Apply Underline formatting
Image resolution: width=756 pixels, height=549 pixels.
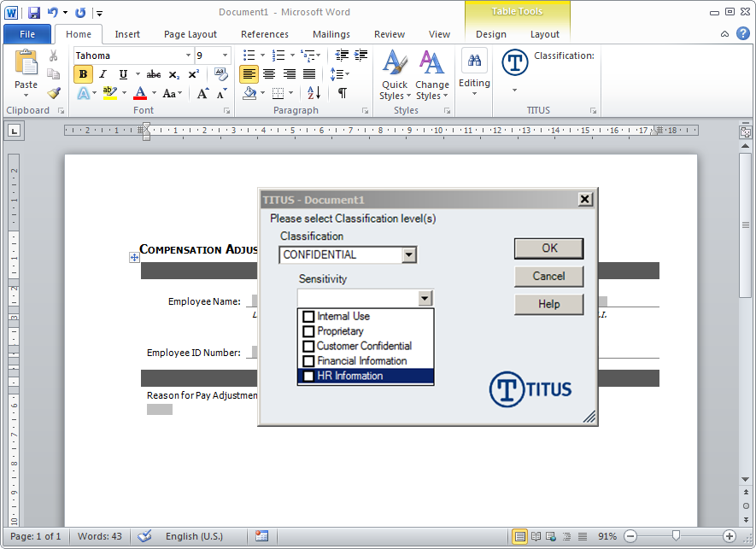pos(123,74)
